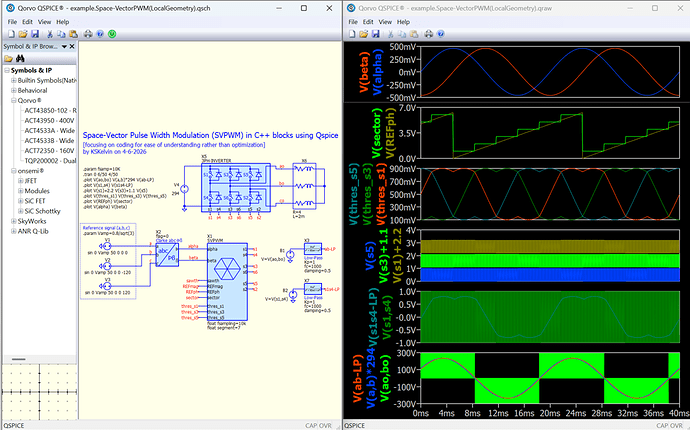Click the Open folder icon in waveform window
690x430 pixels.
point(363,34)
